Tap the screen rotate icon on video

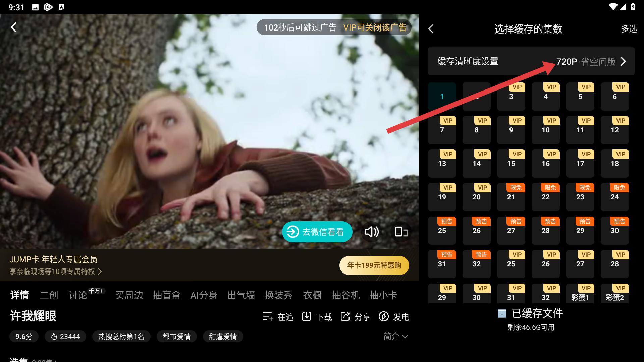coord(401,232)
